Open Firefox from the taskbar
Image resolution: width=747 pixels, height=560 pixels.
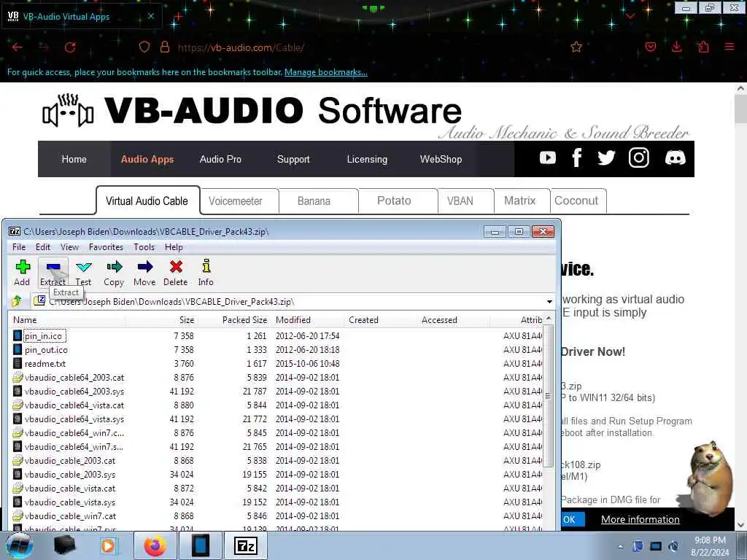click(x=155, y=545)
